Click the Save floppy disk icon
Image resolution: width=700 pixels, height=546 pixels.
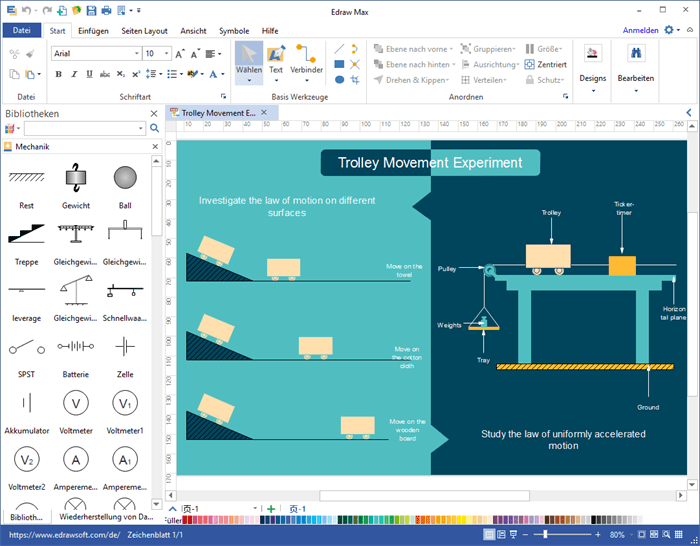(x=91, y=10)
